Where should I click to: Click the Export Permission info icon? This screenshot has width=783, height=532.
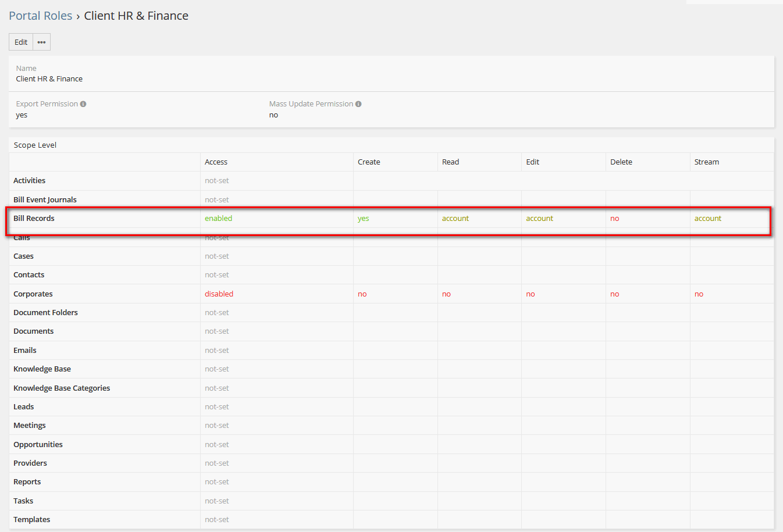83,104
